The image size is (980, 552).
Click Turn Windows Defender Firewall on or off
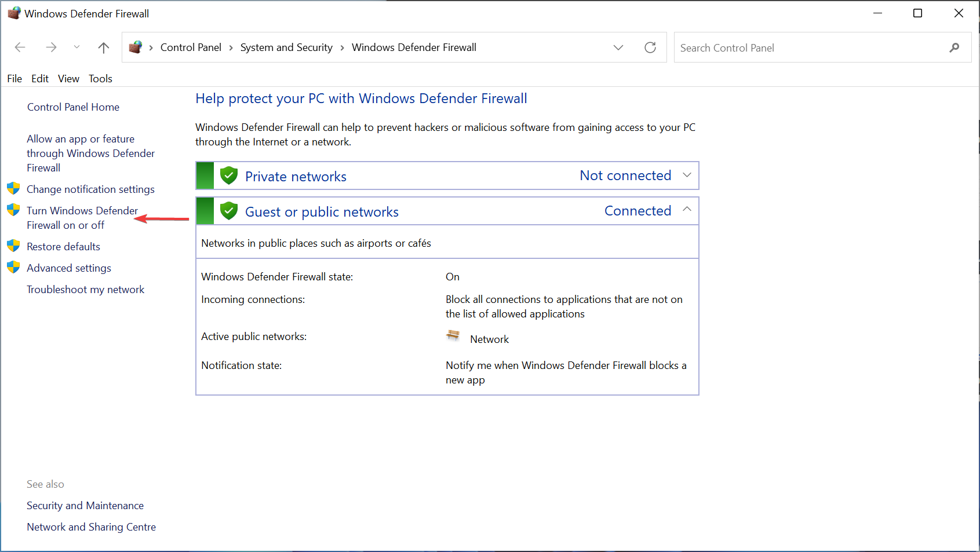coord(82,218)
